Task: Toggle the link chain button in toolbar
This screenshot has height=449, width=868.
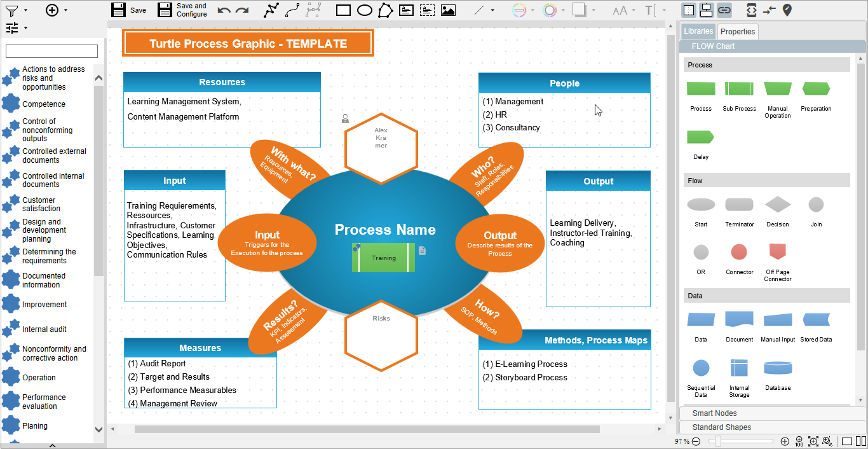Action: pos(724,10)
